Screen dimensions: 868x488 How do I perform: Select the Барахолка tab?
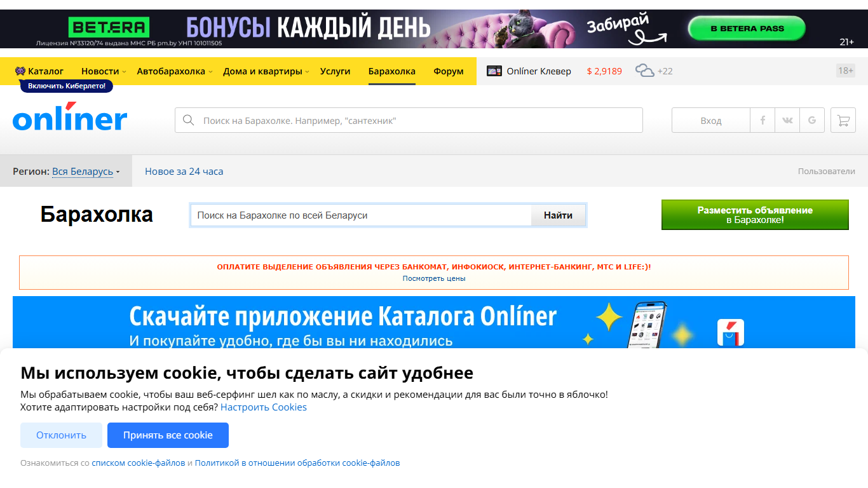click(x=391, y=71)
